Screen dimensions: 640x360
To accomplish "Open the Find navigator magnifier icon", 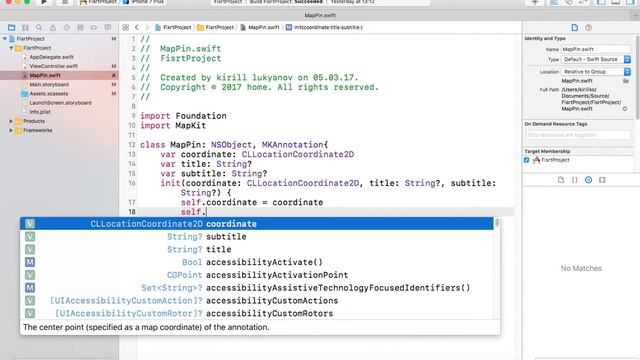I will point(39,27).
